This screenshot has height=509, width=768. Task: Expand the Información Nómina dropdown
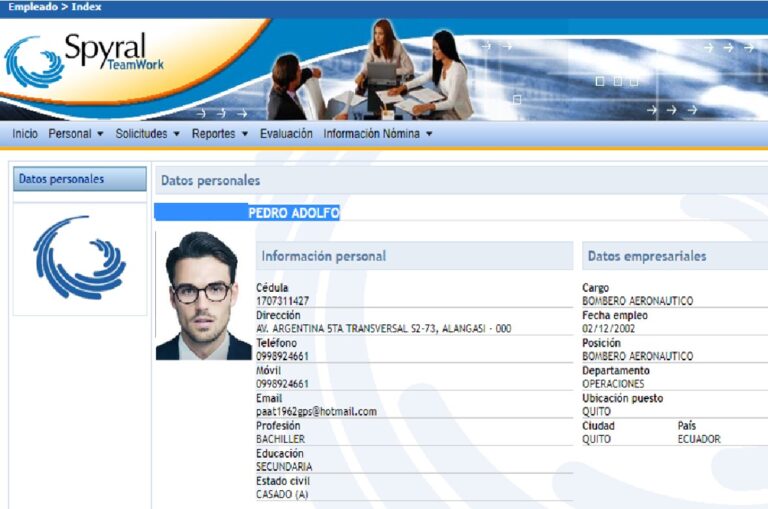point(377,133)
